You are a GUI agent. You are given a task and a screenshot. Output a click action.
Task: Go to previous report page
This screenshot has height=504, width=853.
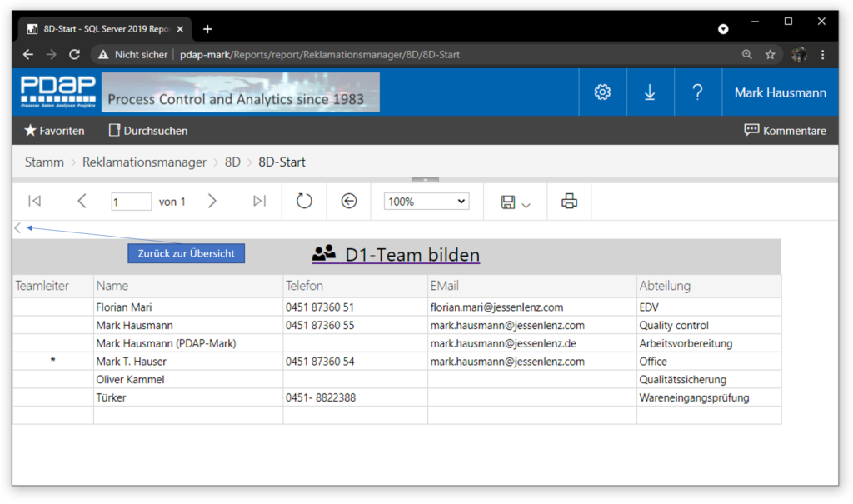click(82, 202)
